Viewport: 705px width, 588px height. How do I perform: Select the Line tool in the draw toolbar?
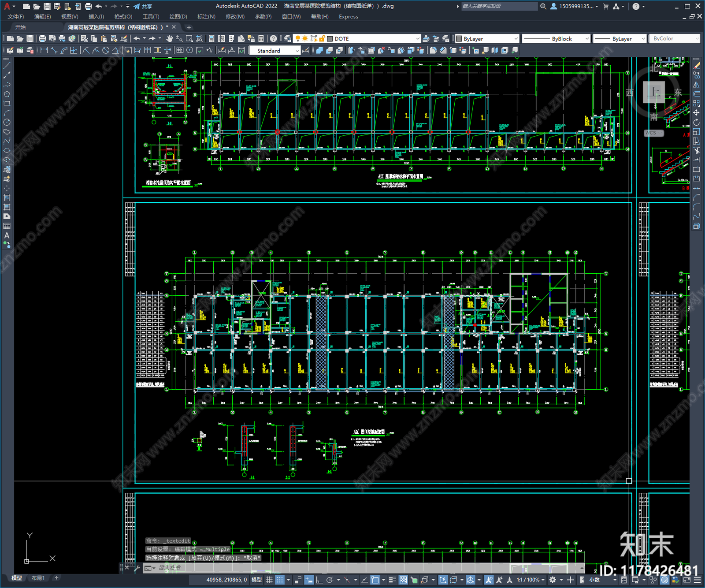pyautogui.click(x=7, y=66)
